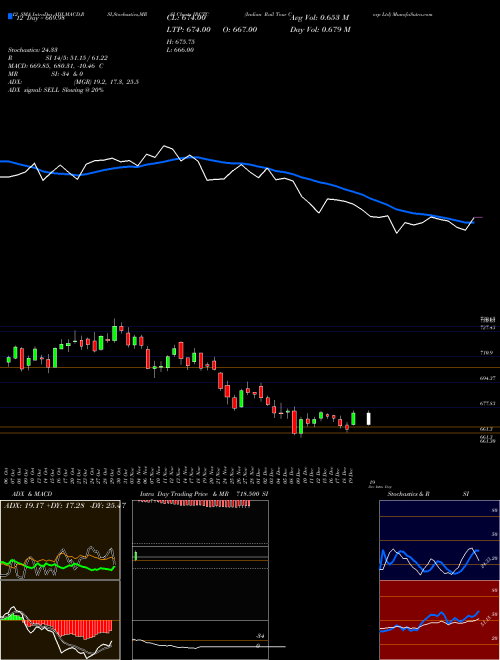
Task: Click the 'Avg Vol: 0.653 M' text
Action: tap(319, 18)
